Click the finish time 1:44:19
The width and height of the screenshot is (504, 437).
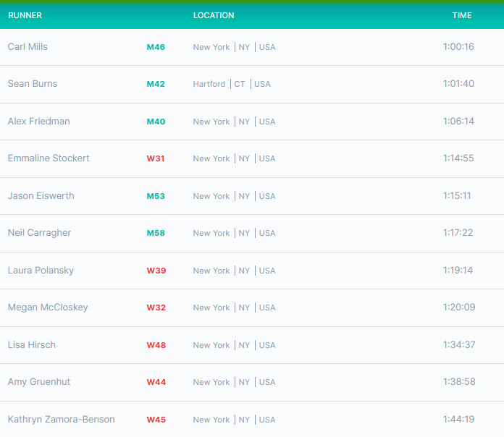pyautogui.click(x=458, y=420)
